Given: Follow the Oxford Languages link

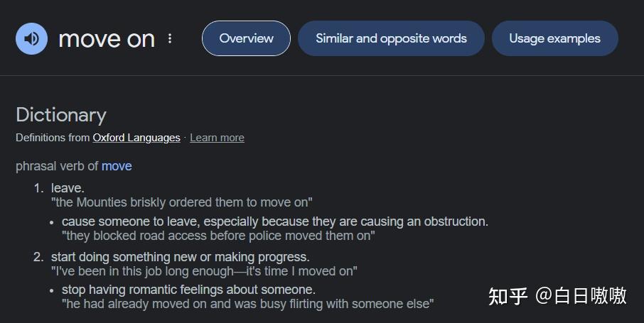Looking at the screenshot, I should click(136, 138).
